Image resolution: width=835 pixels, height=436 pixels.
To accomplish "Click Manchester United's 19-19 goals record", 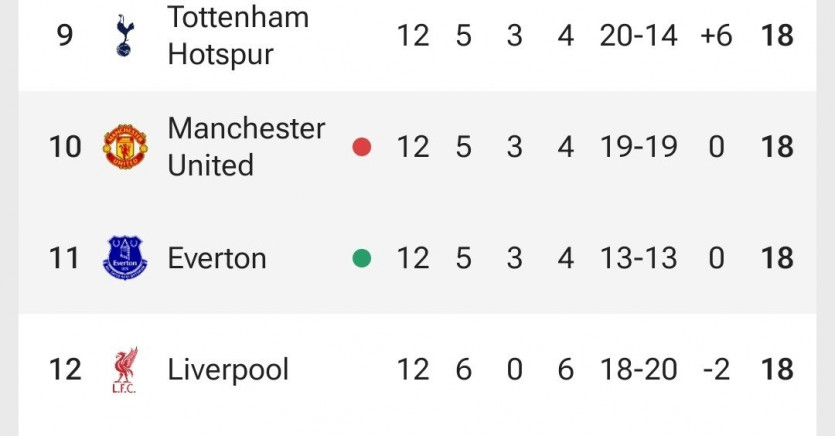I will tap(638, 147).
